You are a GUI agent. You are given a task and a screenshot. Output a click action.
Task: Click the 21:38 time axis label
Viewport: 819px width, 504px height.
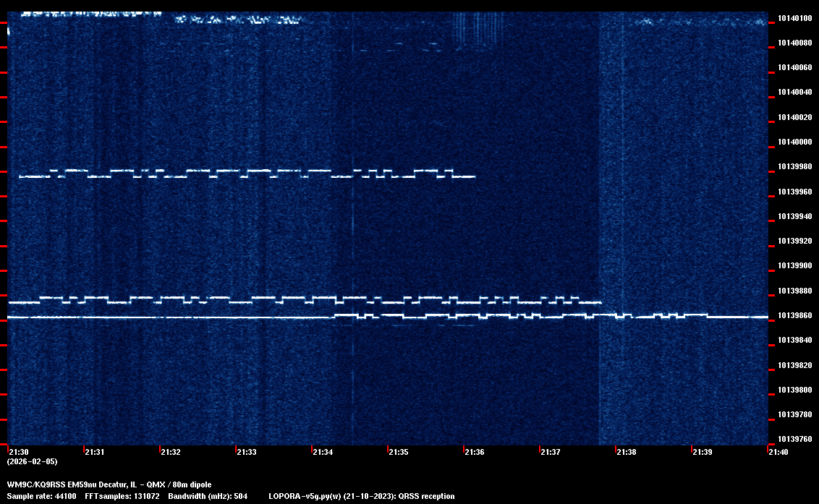click(x=627, y=452)
